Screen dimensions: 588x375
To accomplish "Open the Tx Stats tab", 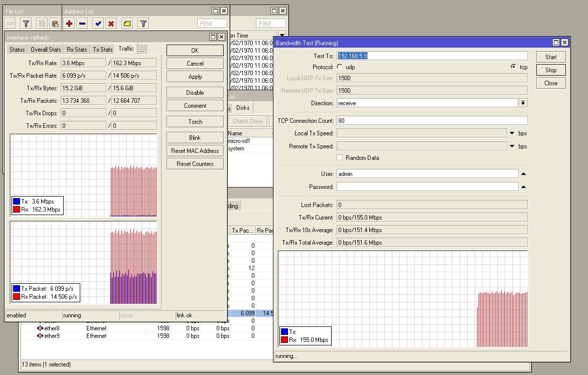I will [102, 50].
